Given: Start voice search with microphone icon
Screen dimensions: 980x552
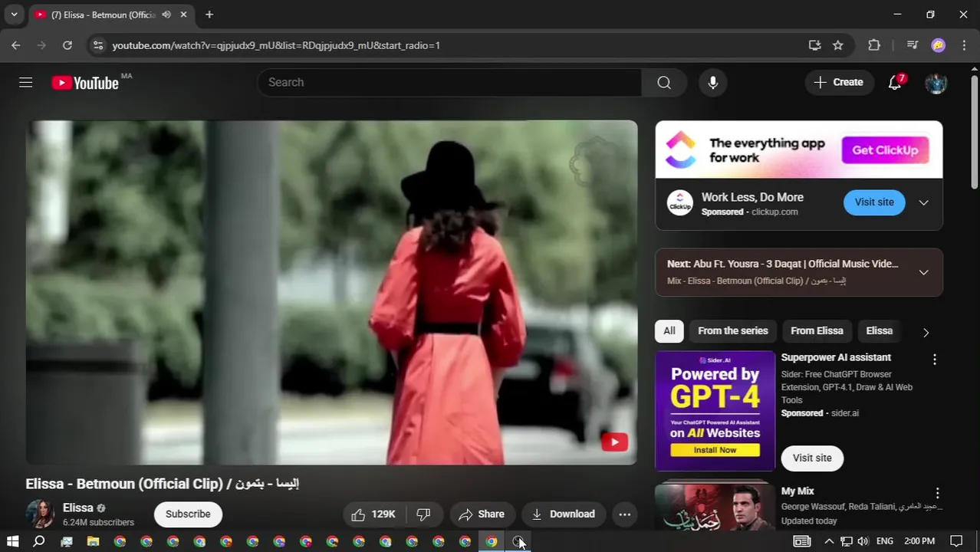Looking at the screenshot, I should [x=713, y=82].
